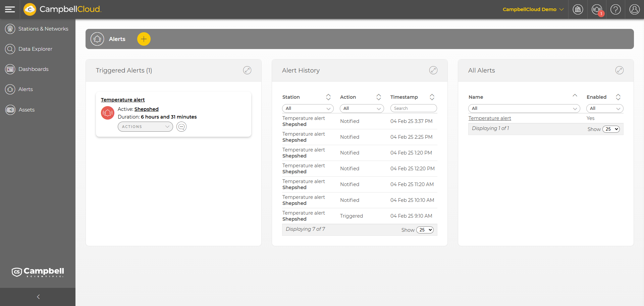Click the Displaying 7 of 7 text

pyautogui.click(x=305, y=229)
